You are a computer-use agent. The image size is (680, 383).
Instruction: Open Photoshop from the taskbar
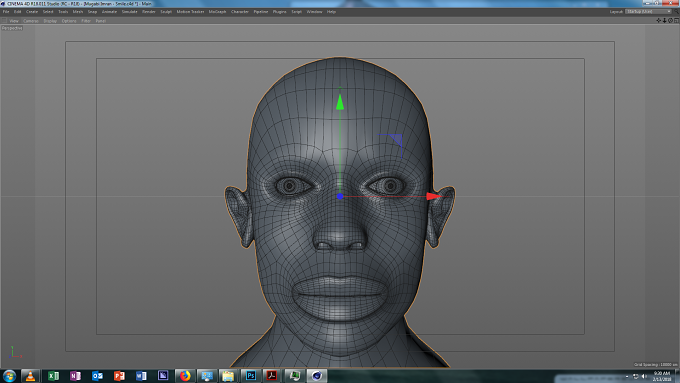click(250, 376)
